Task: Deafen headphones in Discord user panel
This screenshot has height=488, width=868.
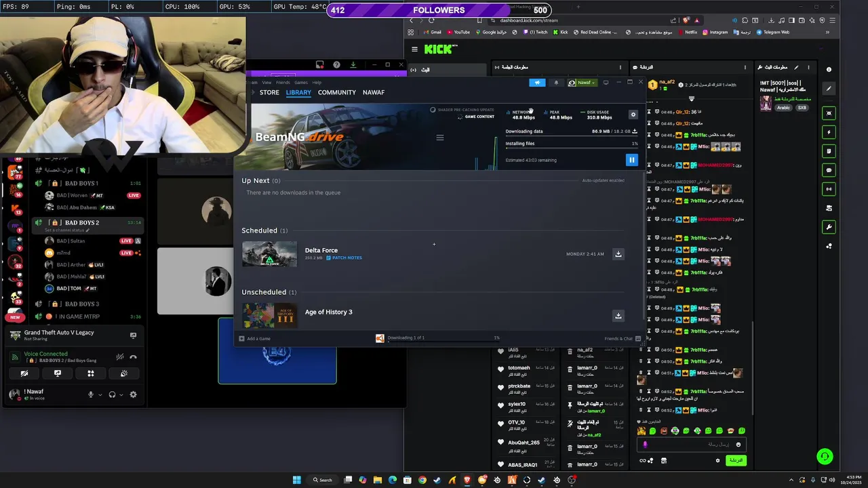Action: 112,394
